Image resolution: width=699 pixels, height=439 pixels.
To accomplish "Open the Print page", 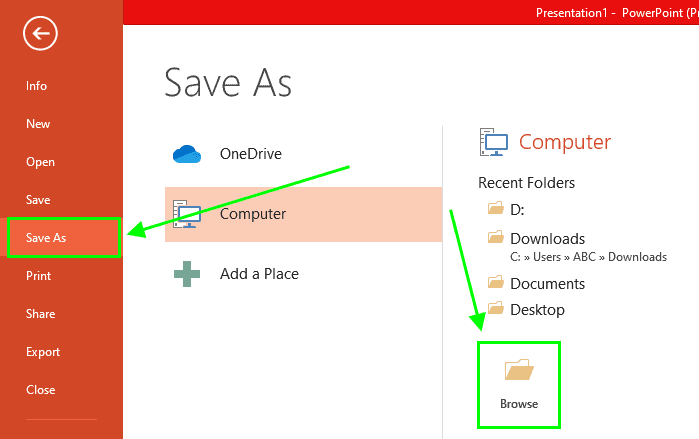I will 38,276.
